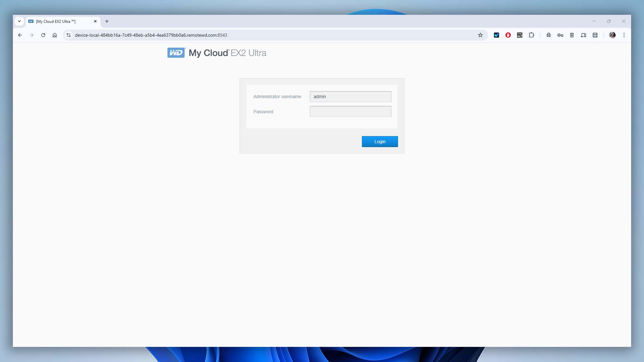The width and height of the screenshot is (644, 362).
Task: Click the WD My Cloud logo
Action: click(176, 53)
